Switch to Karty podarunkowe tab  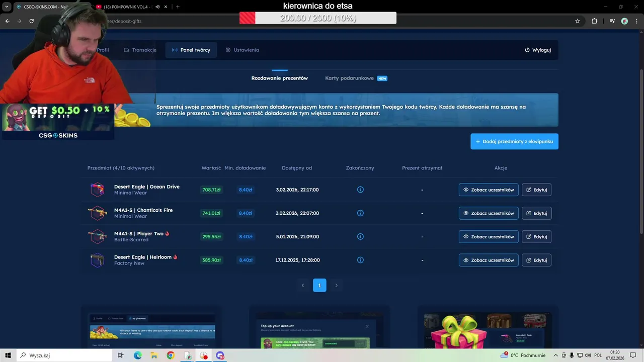[x=356, y=78]
